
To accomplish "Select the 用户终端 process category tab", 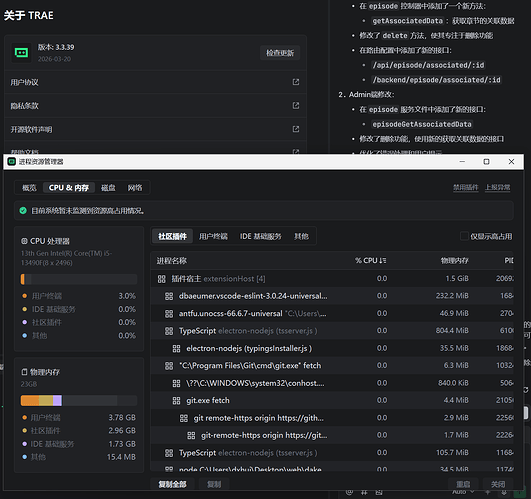I will click(213, 236).
